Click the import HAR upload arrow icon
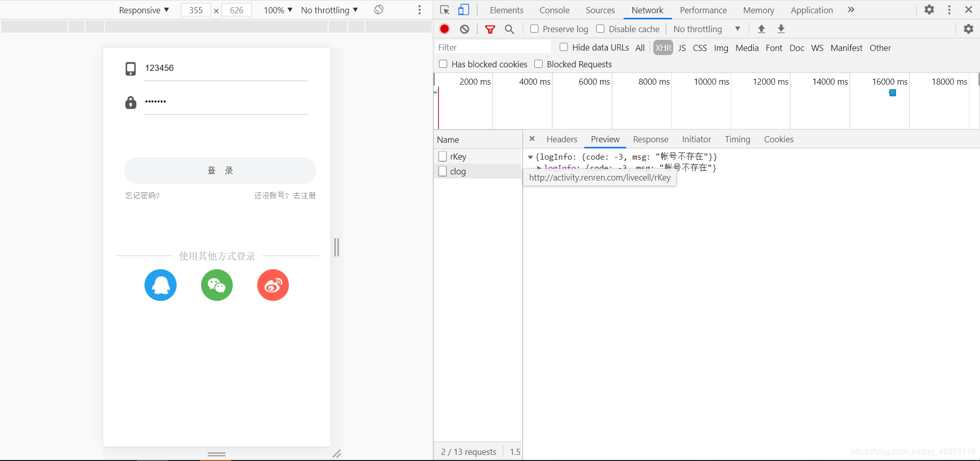This screenshot has height=461, width=980. [x=762, y=29]
